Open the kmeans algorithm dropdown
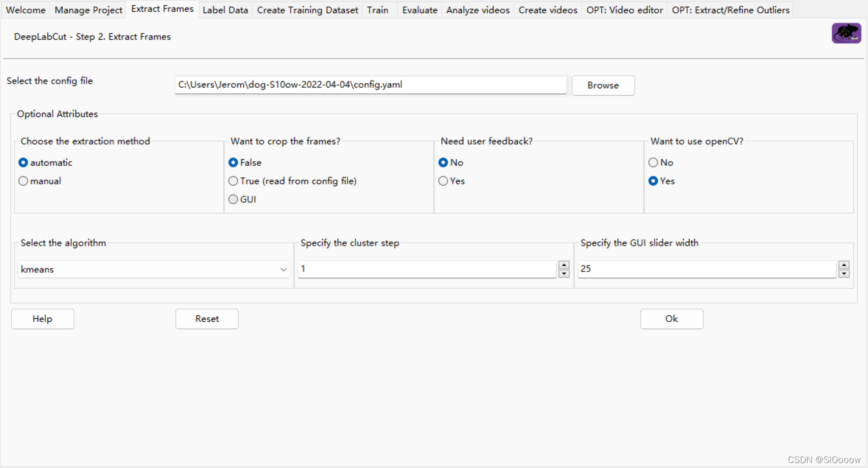868x468 pixels. [x=154, y=269]
